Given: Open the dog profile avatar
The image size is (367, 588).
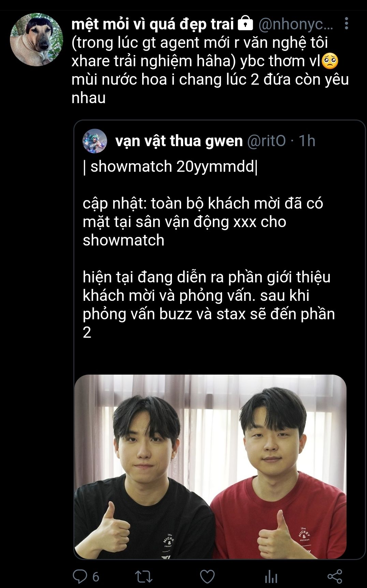Looking at the screenshot, I should pyautogui.click(x=36, y=40).
